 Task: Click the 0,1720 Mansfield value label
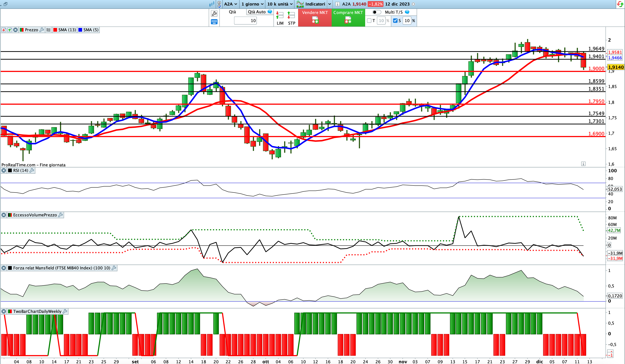pos(615,296)
